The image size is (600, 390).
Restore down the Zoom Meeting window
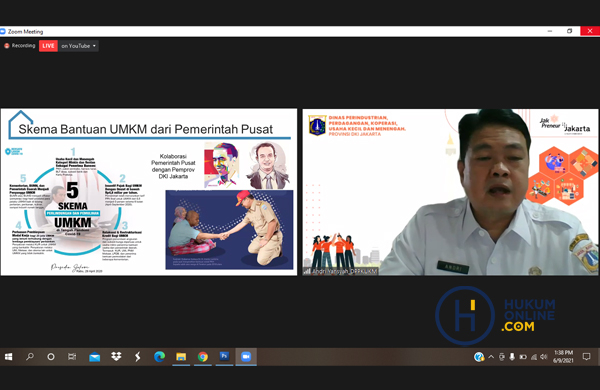(569, 31)
